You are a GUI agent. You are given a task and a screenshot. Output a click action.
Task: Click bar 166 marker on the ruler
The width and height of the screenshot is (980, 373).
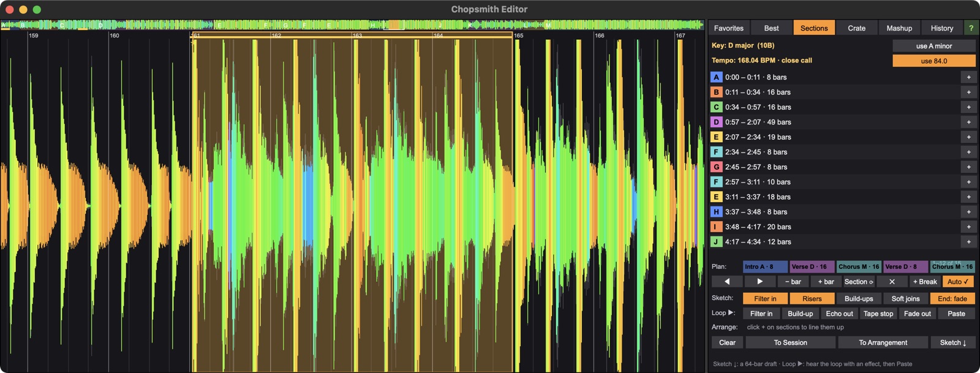tap(600, 36)
